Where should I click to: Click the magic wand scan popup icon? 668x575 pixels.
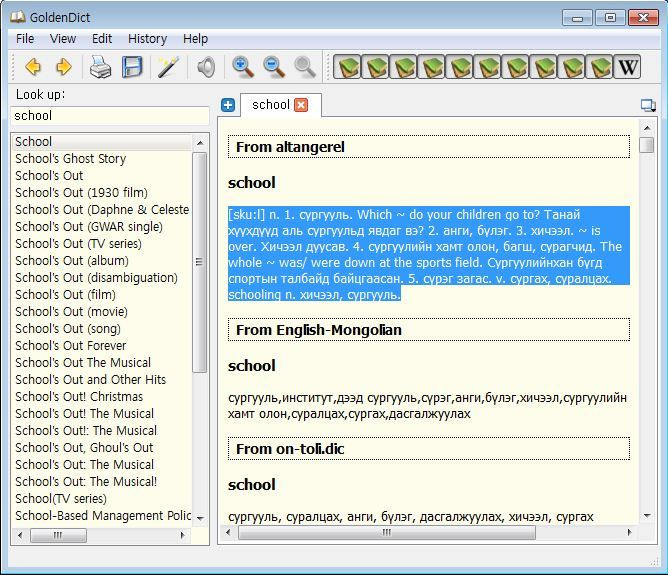(x=169, y=67)
